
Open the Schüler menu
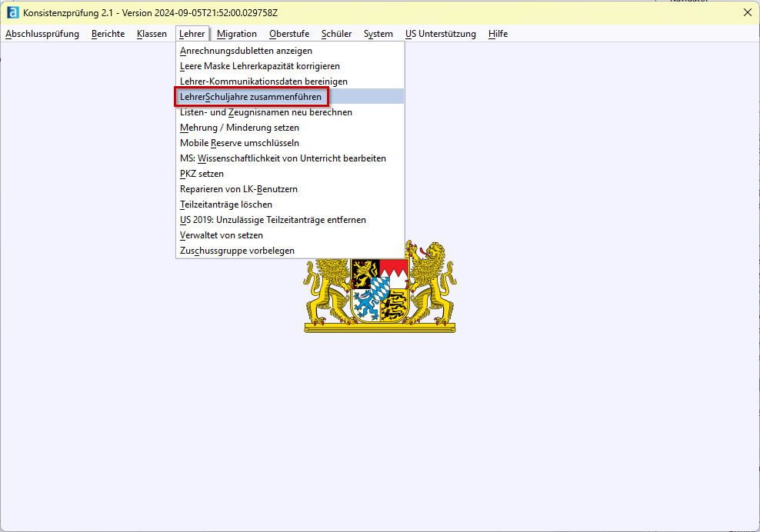(336, 34)
